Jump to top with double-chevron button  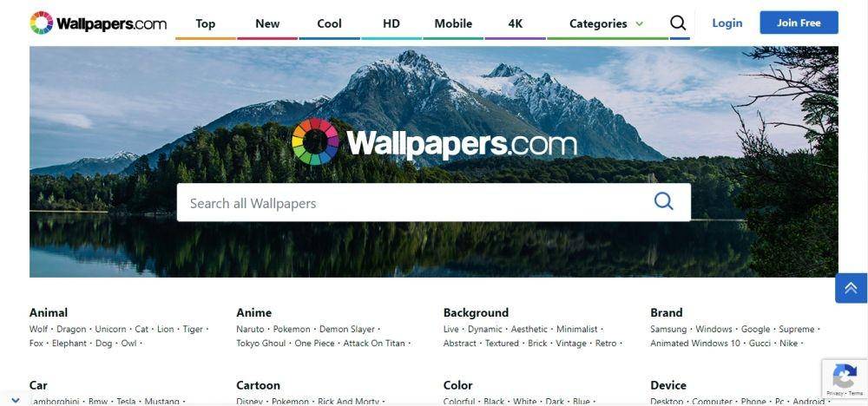tap(851, 288)
